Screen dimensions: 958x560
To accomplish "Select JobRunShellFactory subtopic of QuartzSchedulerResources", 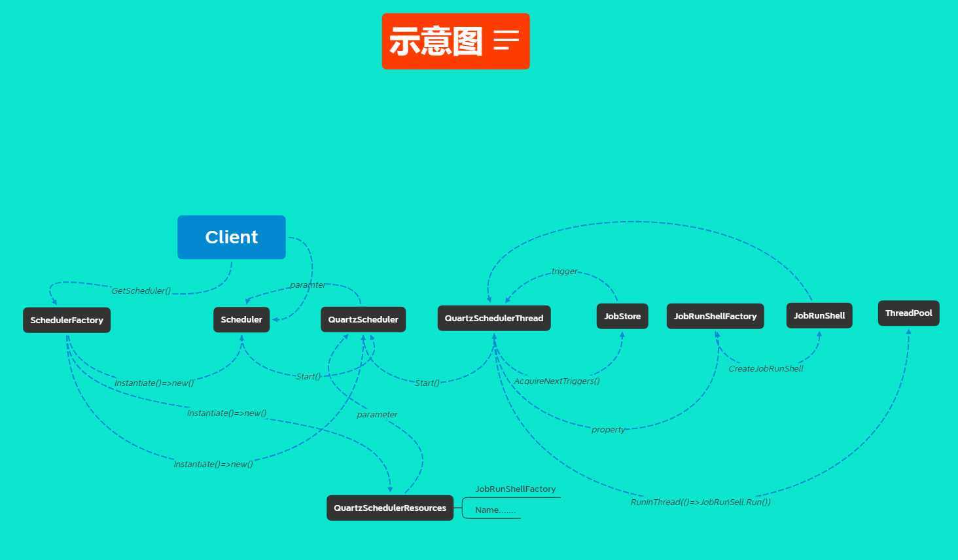I will point(516,489).
